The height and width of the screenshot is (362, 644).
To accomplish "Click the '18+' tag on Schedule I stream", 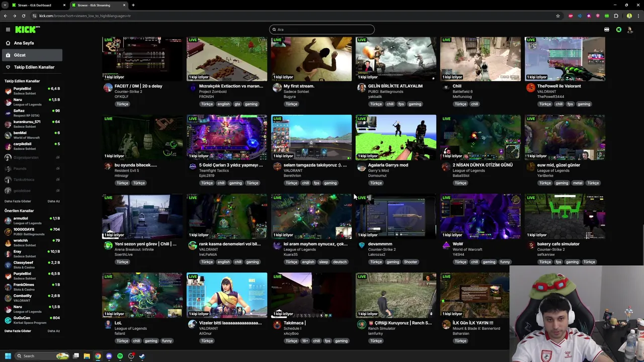I will click(x=305, y=341).
